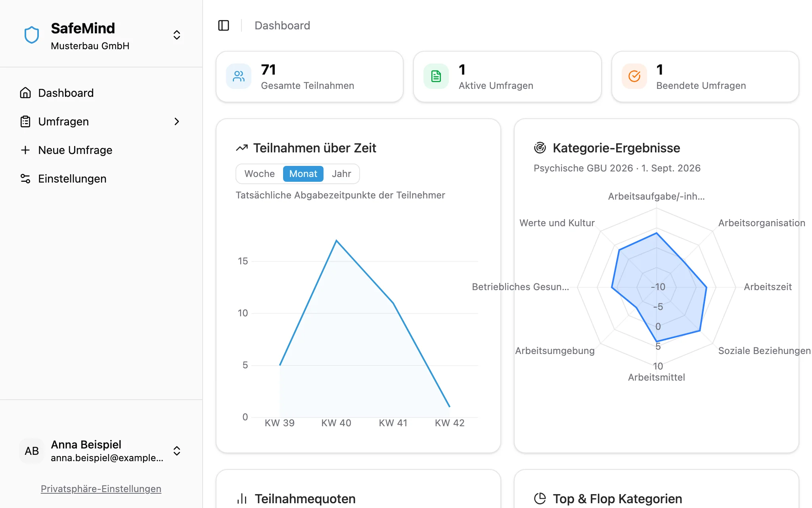
Task: Click the trend arrow icon by Teilnahmen über Zeit
Action: coord(242,148)
